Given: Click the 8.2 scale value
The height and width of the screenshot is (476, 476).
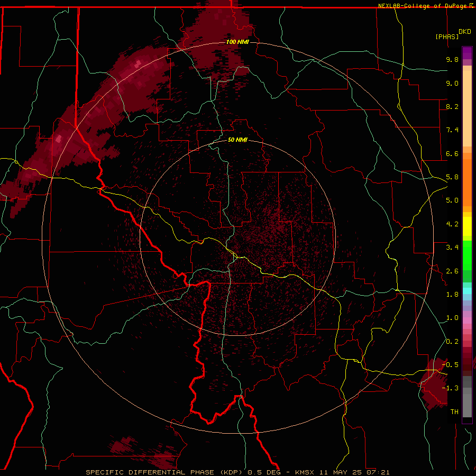Looking at the screenshot, I should pos(452,106).
